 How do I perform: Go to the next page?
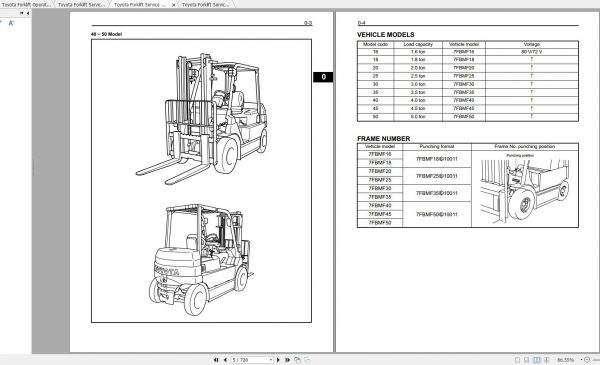[x=278, y=360]
